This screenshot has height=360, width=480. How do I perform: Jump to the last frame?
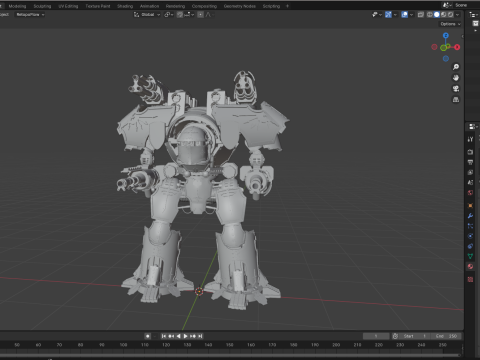pos(200,336)
